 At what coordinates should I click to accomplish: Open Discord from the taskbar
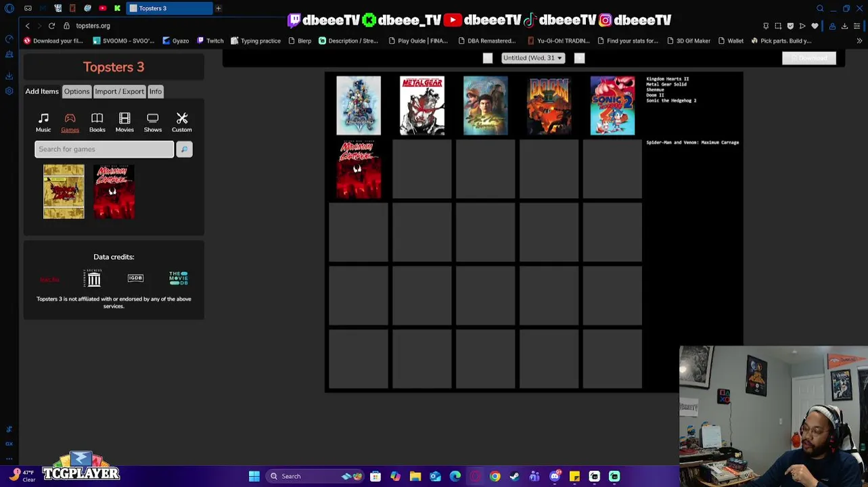point(555,476)
